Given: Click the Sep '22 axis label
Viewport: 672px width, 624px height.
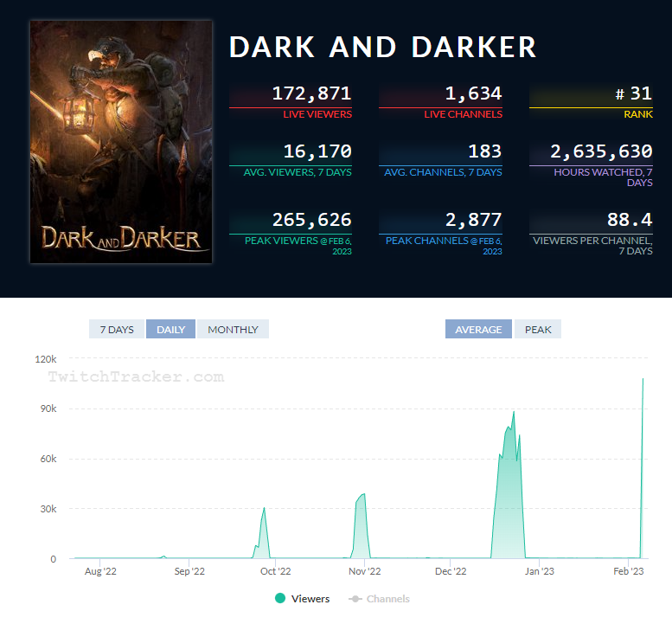Looking at the screenshot, I should [x=189, y=571].
